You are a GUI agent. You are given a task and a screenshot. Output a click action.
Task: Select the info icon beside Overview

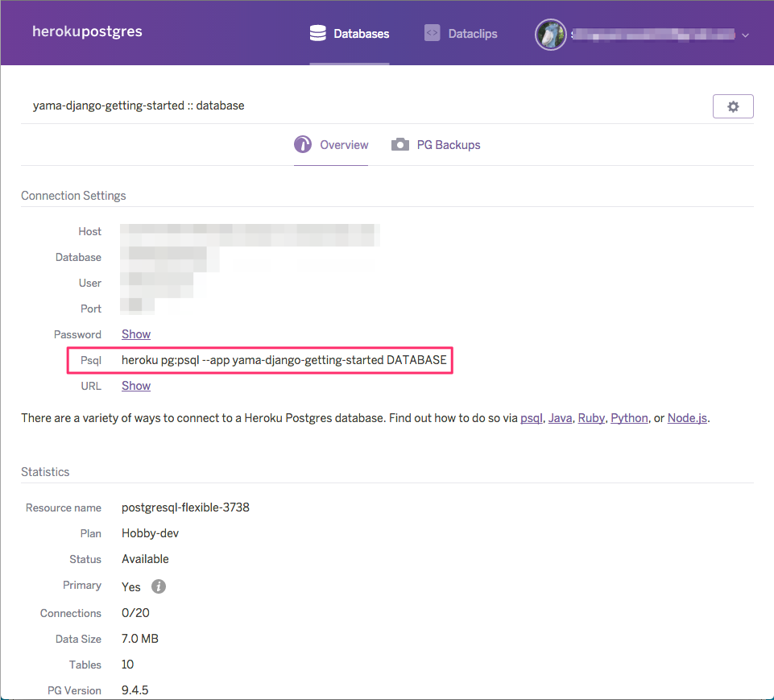(303, 144)
